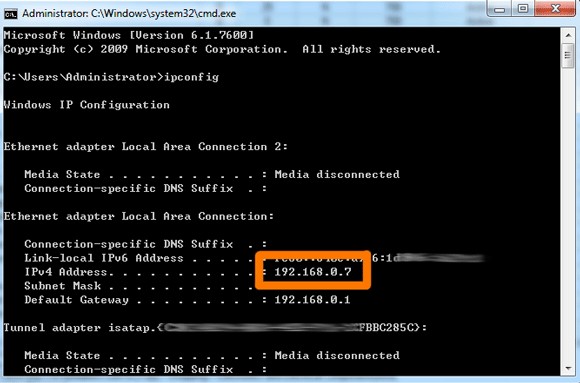Click 'Media disconnected' under Local Area Connection 2
Viewport: 580px width, 383px height.
point(337,174)
